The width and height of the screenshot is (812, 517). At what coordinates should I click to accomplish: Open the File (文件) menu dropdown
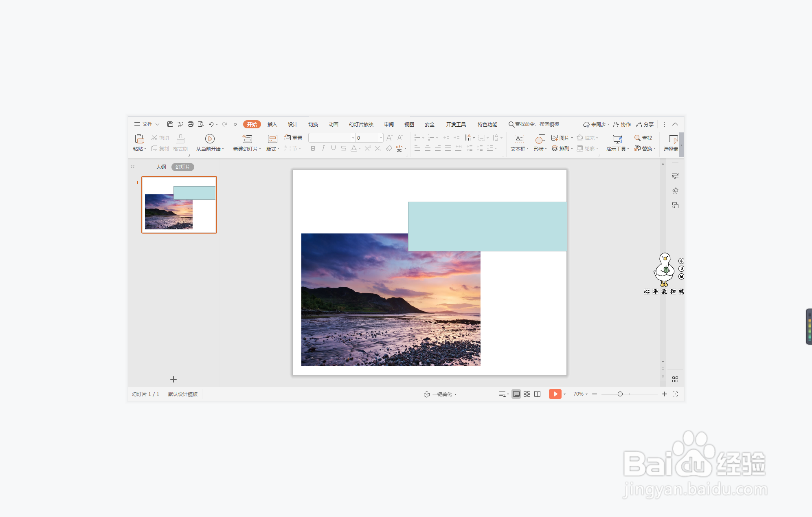click(x=147, y=124)
